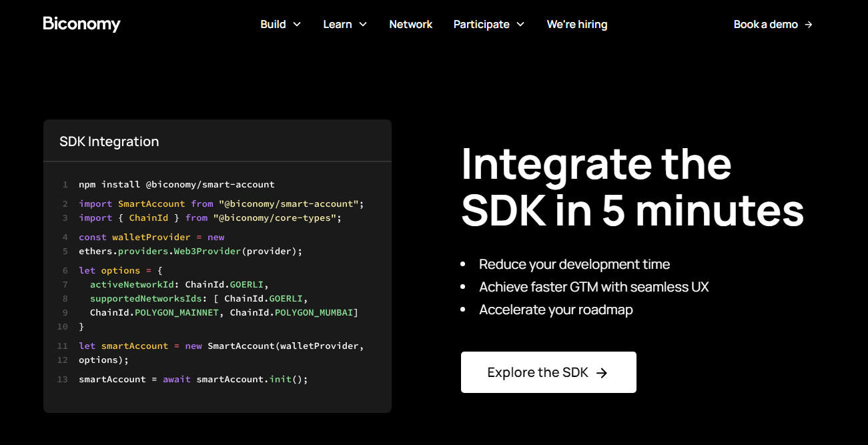Screen dimensions: 868x445
Task: Click the import SmartAccount code line
Action: coord(222,203)
